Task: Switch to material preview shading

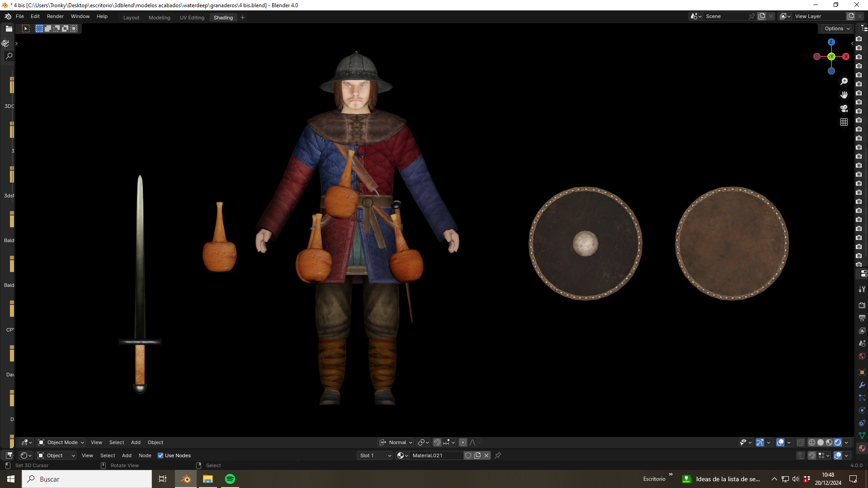Action: (829, 443)
